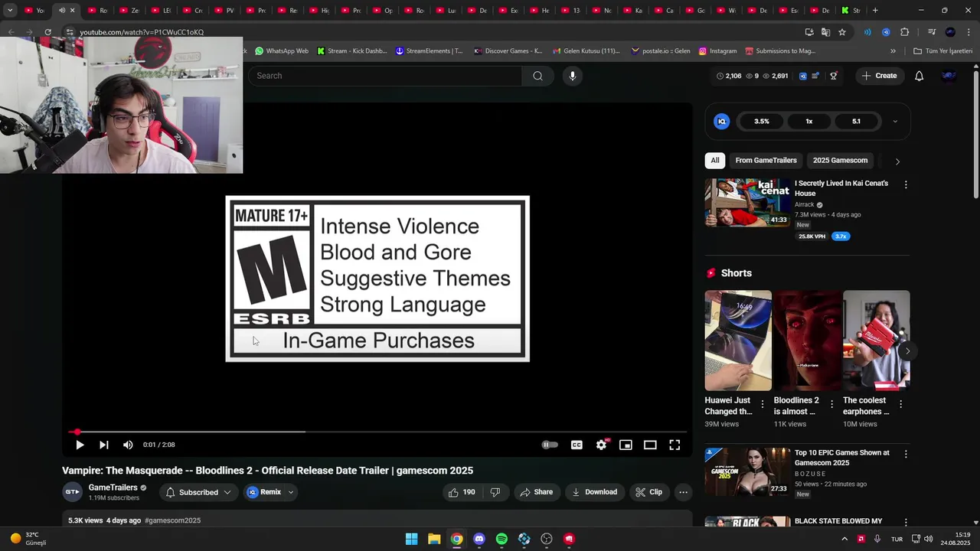Open YouTube account avatar menu
The image size is (980, 551).
click(949, 76)
